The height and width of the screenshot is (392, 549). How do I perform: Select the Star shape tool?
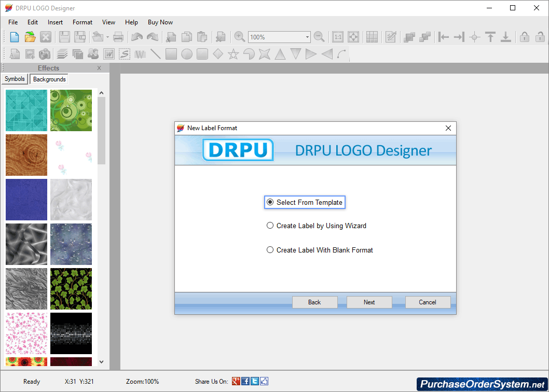coord(233,54)
